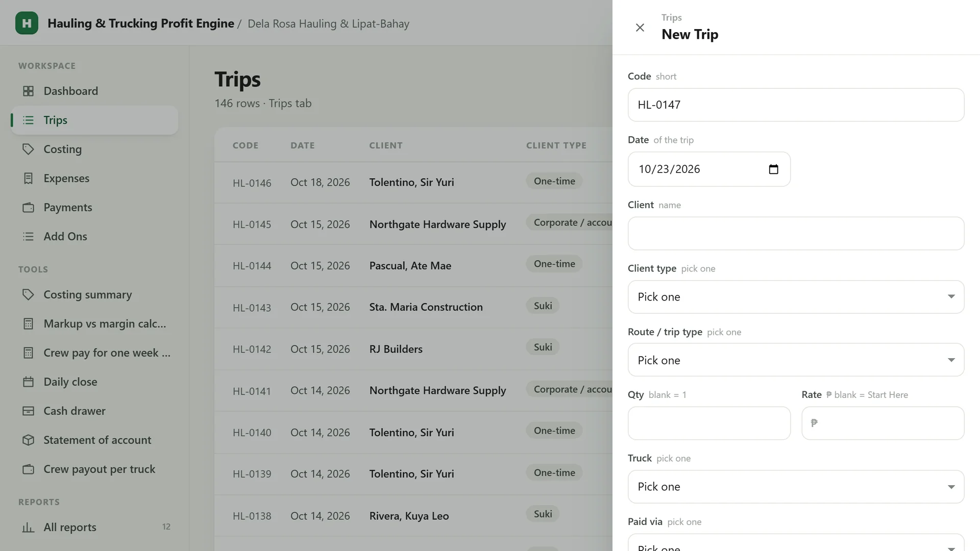Click the Expenses receipt icon
Image resolution: width=980 pixels, height=551 pixels.
[29, 178]
